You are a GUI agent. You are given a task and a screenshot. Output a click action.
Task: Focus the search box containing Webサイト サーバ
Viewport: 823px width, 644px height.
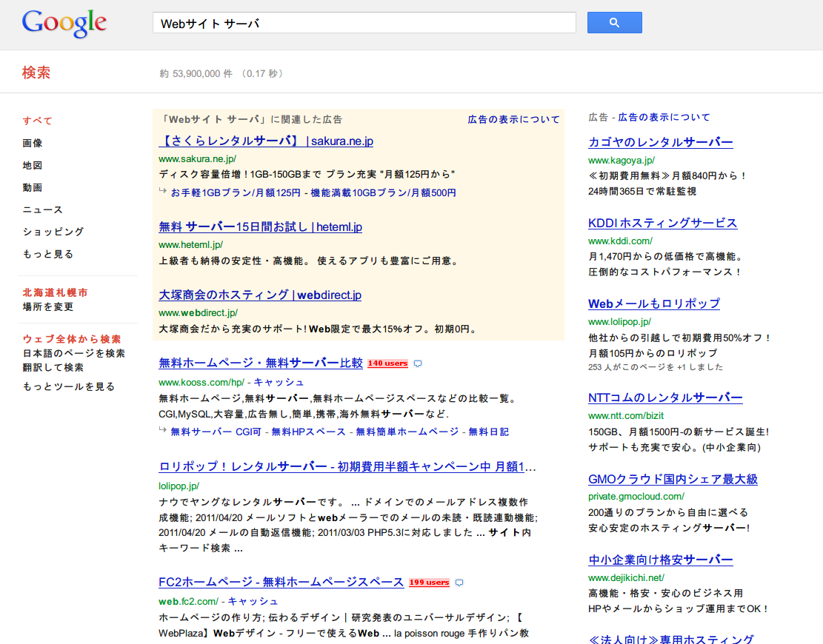[364, 23]
